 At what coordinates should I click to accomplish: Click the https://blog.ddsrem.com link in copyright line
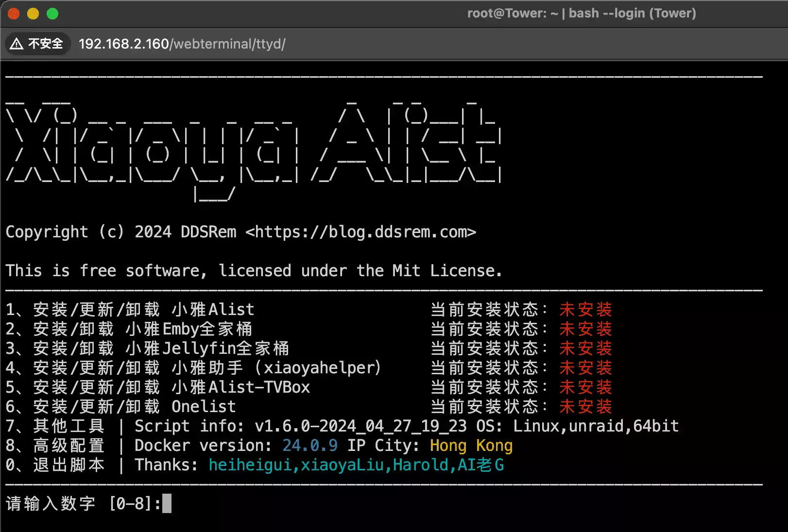pos(360,232)
